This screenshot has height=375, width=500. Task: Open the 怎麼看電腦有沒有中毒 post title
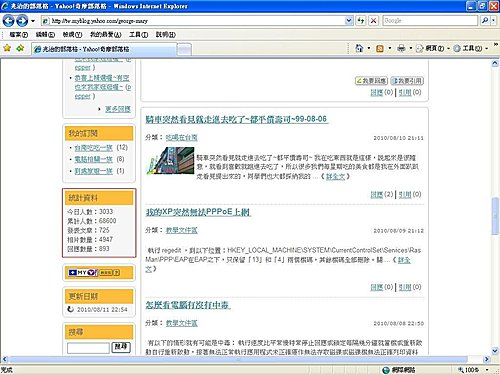(x=188, y=305)
